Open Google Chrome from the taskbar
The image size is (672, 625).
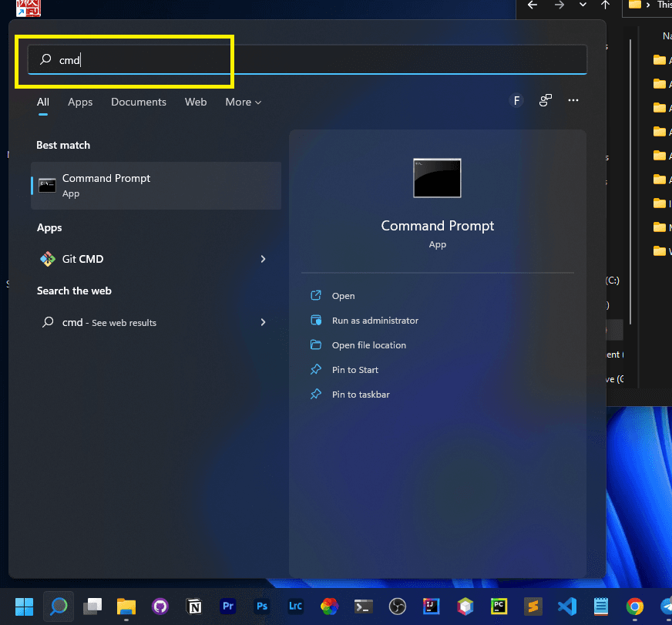635,607
